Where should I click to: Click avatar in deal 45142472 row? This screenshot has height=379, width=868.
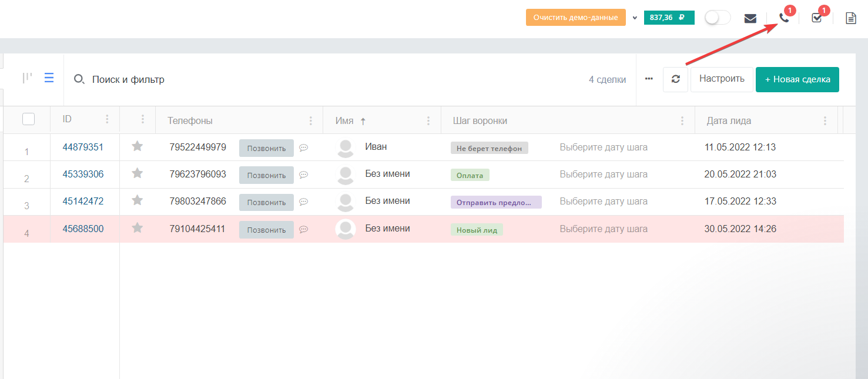click(x=346, y=202)
